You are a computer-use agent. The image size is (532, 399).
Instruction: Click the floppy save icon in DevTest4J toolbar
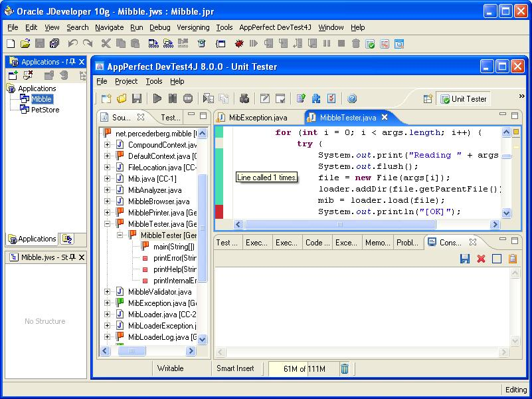[137, 99]
